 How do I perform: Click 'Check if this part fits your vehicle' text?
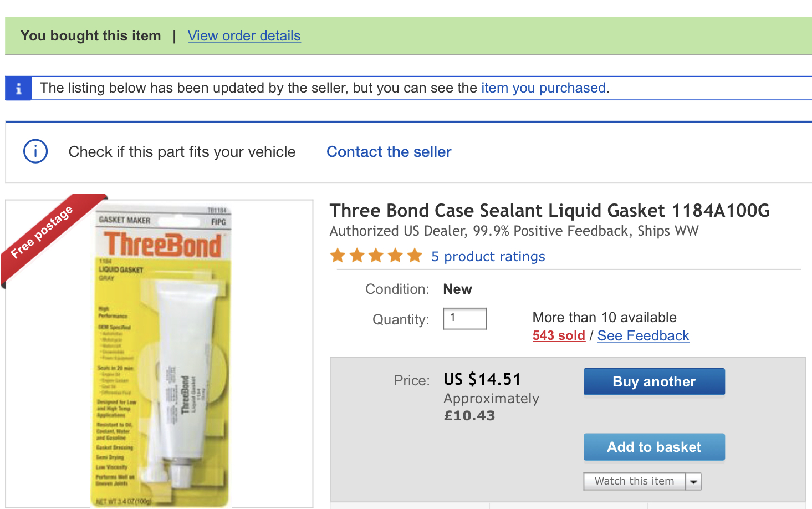pyautogui.click(x=182, y=152)
